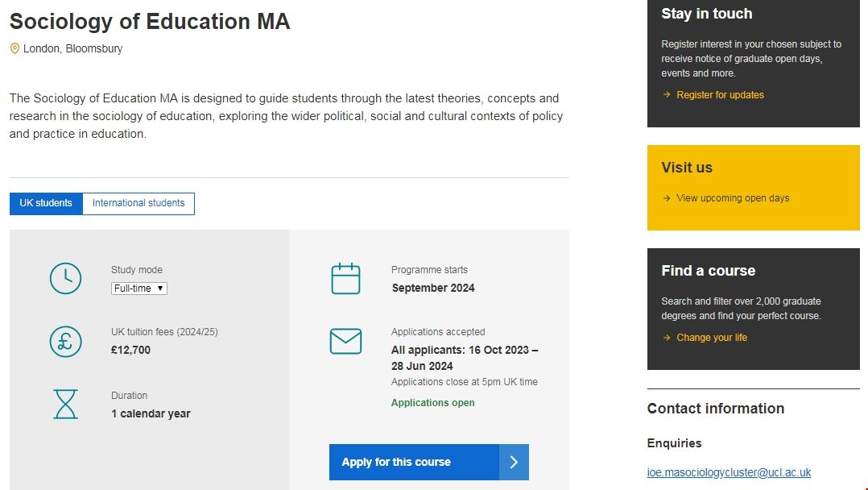Follow the View upcoming open days link
This screenshot has height=490, width=868.
(733, 198)
